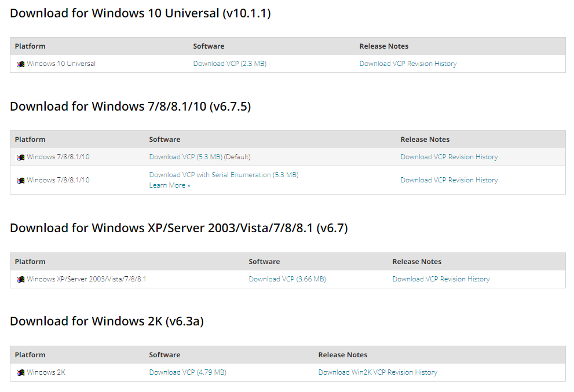Click 'Release Notes' header in Windows 10 Universal table
The height and width of the screenshot is (392, 574).
coord(384,46)
